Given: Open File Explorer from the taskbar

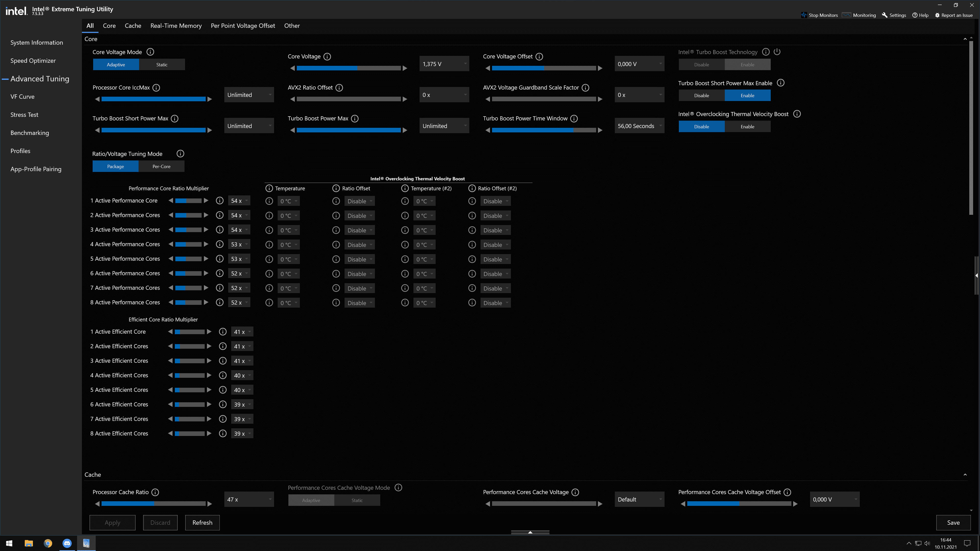Looking at the screenshot, I should pos(29,543).
